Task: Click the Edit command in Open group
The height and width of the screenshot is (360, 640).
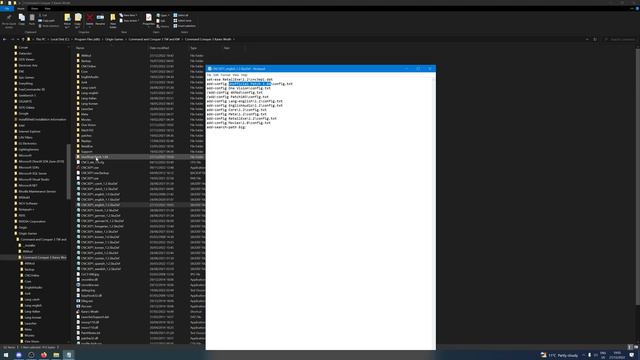Action: tap(161, 21)
